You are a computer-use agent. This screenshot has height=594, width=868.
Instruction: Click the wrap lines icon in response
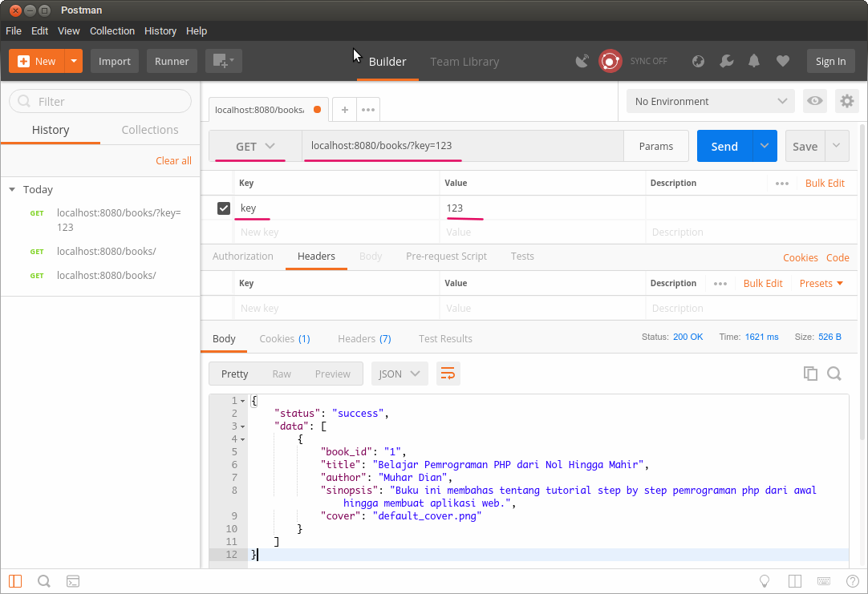pos(448,374)
